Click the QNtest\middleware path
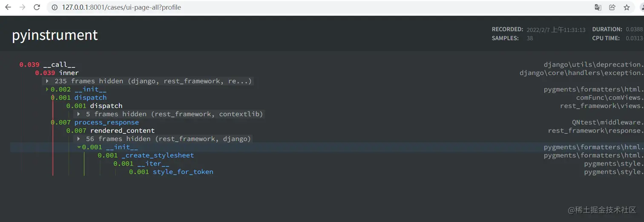 [x=607, y=122]
